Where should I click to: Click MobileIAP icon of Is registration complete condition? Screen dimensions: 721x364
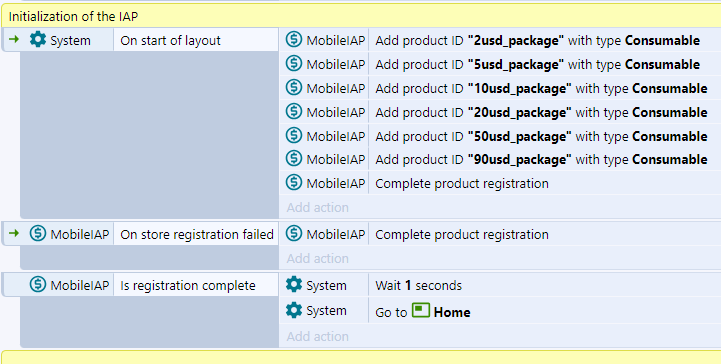pos(38,285)
